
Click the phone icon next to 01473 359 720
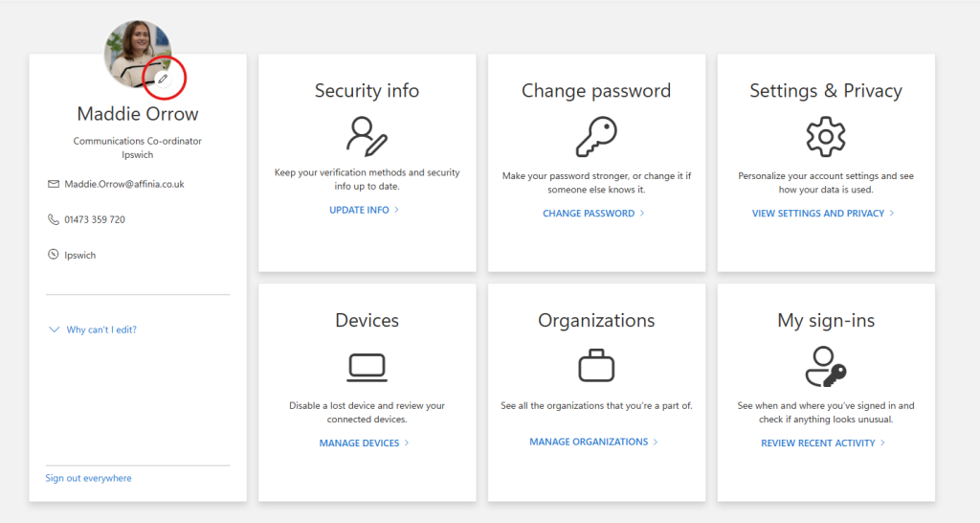54,219
